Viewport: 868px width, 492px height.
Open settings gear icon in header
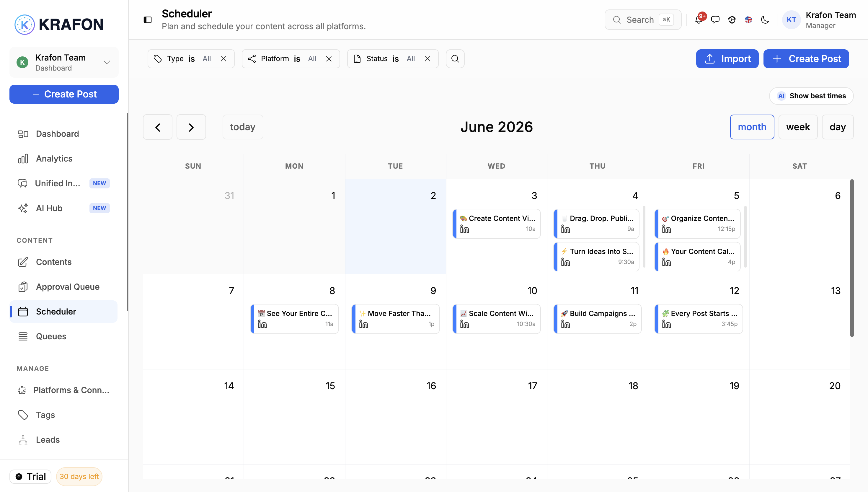click(732, 20)
